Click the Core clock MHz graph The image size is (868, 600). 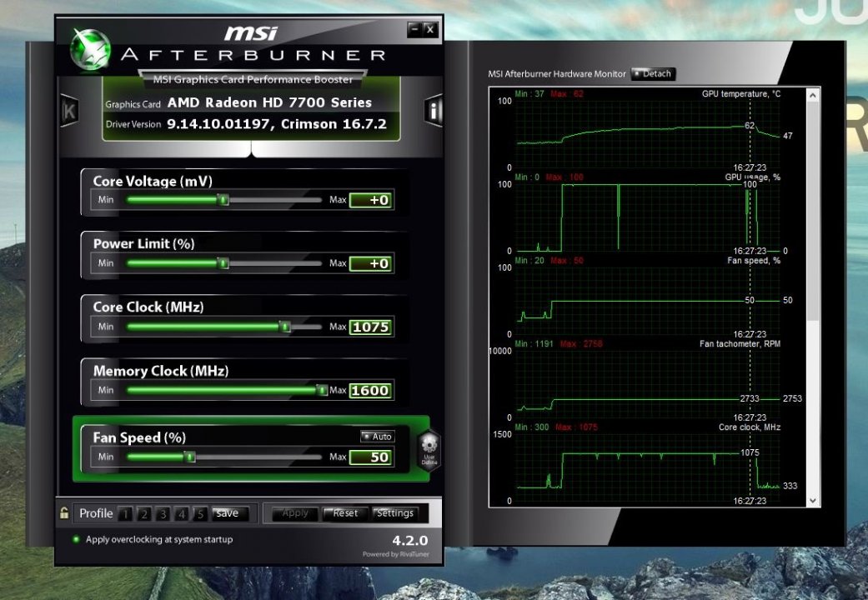pyautogui.click(x=648, y=467)
